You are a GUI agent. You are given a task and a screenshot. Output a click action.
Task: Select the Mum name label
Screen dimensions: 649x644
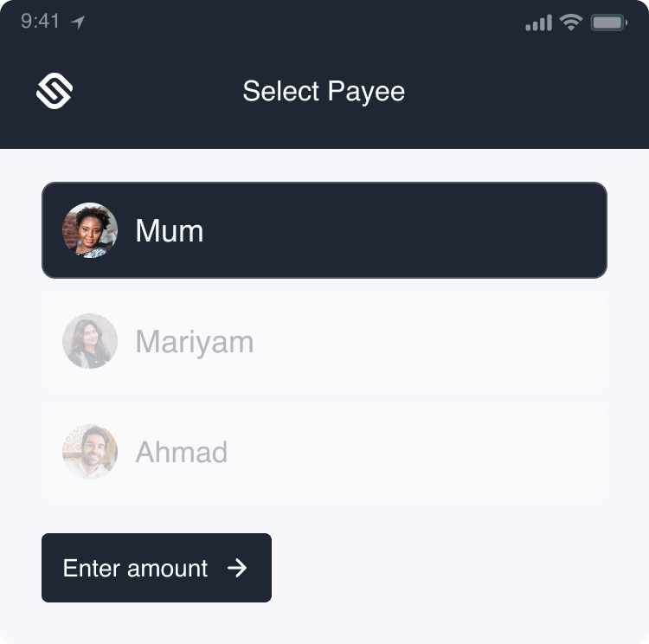170,231
